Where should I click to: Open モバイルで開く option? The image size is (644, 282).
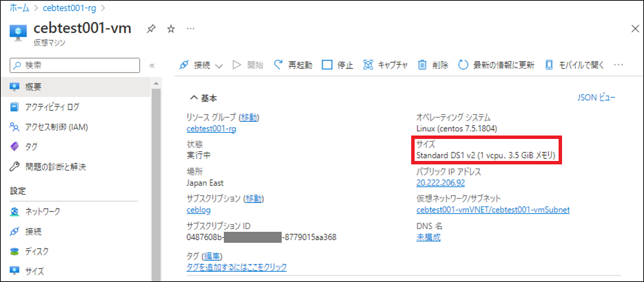574,65
